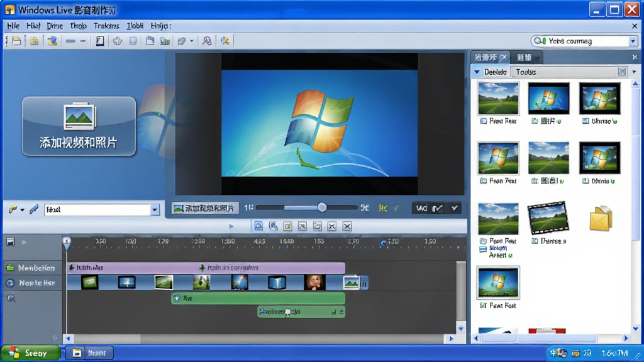Click the blue circular track header icon
Screen dimensions: 644x362
10,283
